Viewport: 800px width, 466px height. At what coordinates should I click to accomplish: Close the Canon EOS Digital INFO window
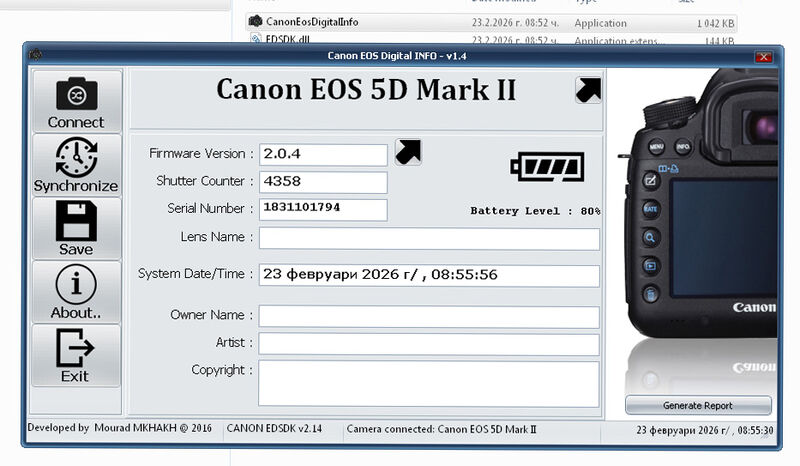(x=764, y=56)
